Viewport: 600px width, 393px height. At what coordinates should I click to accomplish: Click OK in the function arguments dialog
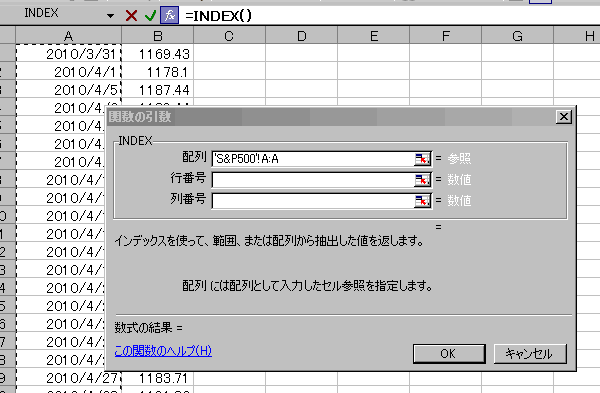449,354
